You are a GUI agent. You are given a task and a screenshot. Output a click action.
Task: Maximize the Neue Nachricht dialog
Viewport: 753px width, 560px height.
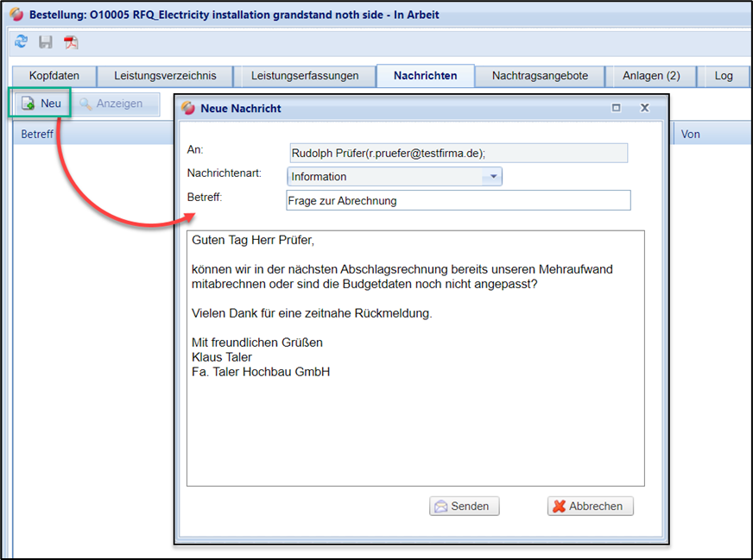[x=617, y=108]
